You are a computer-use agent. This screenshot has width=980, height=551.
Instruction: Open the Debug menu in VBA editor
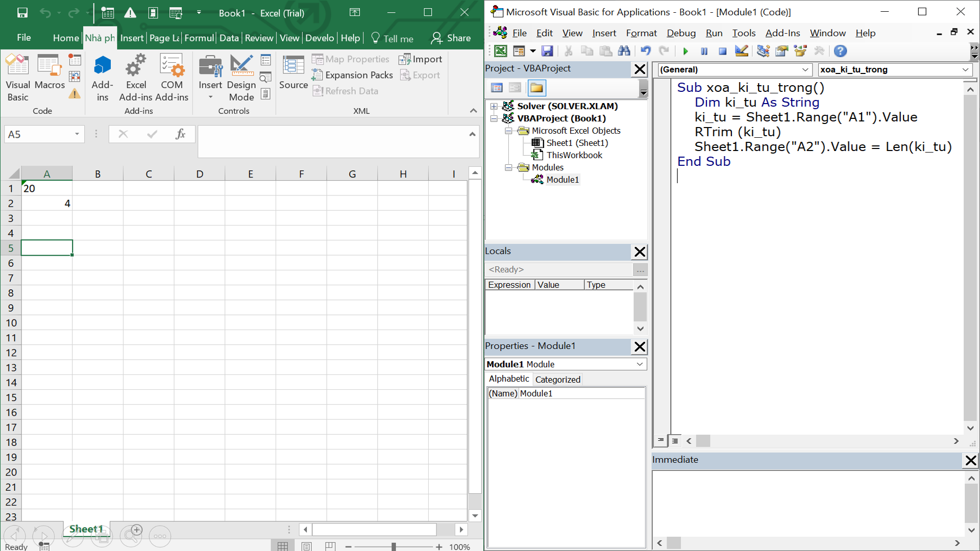click(681, 33)
